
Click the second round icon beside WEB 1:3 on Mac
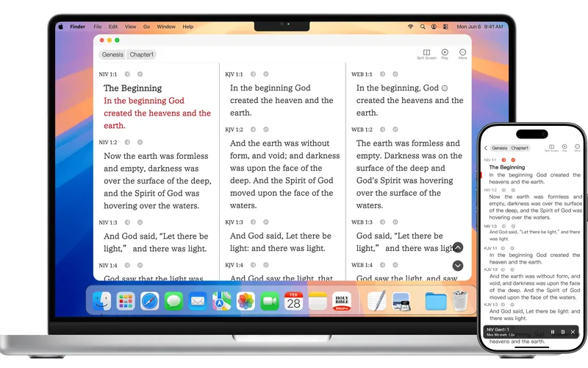[395, 222]
